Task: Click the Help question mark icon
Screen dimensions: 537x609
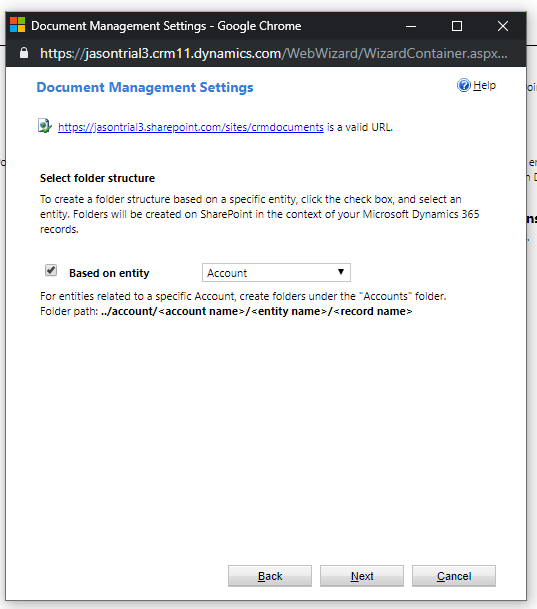Action: click(x=463, y=85)
